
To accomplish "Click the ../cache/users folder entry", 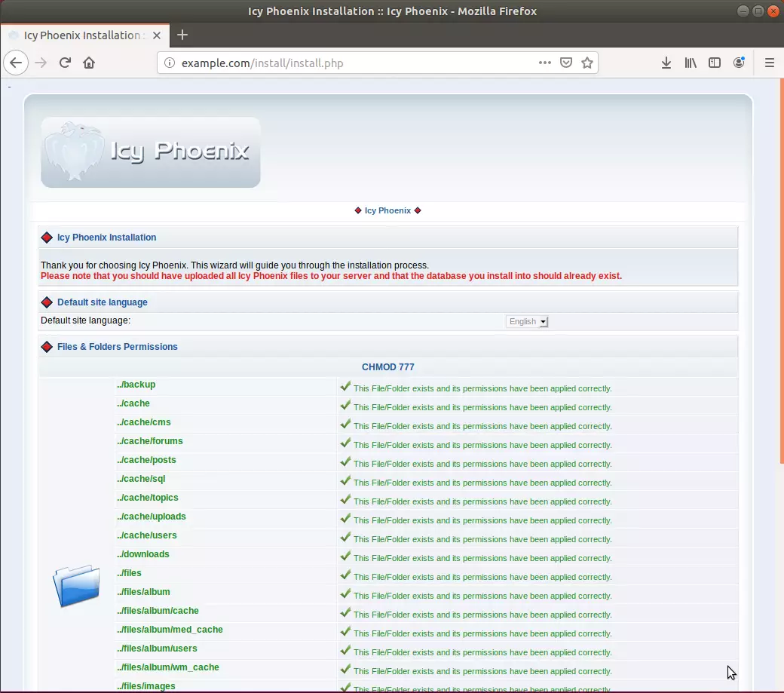I will click(x=146, y=535).
